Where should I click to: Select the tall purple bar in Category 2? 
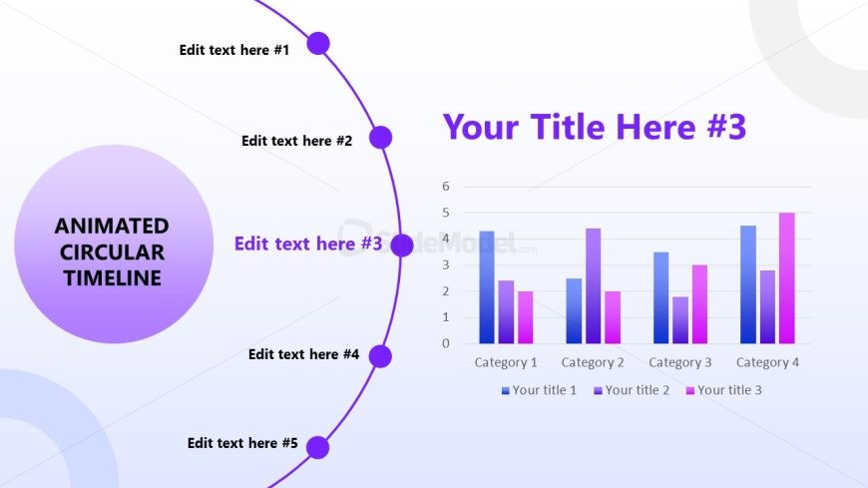coord(593,285)
